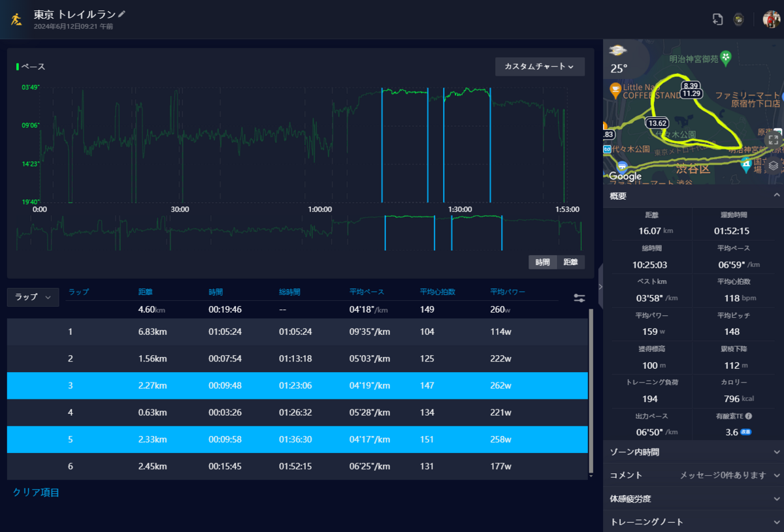
Task: Click the watch device icon in header
Action: [738, 20]
